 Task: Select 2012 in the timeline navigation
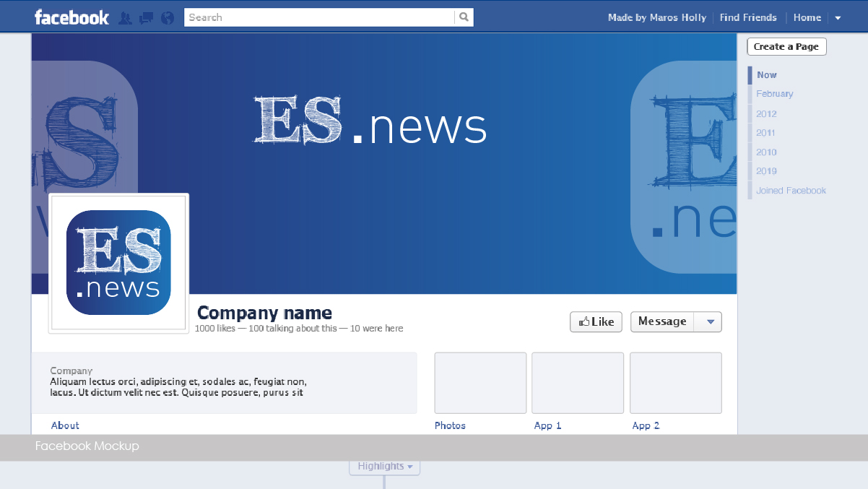pyautogui.click(x=766, y=114)
